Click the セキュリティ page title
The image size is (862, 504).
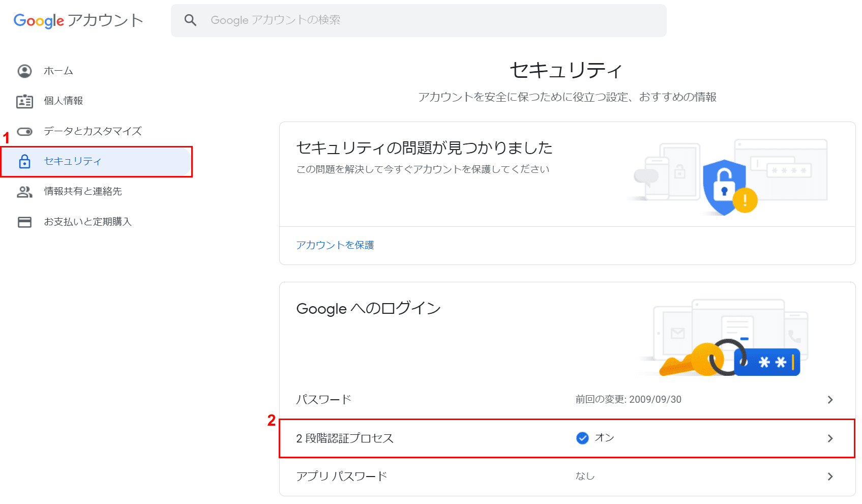(567, 70)
